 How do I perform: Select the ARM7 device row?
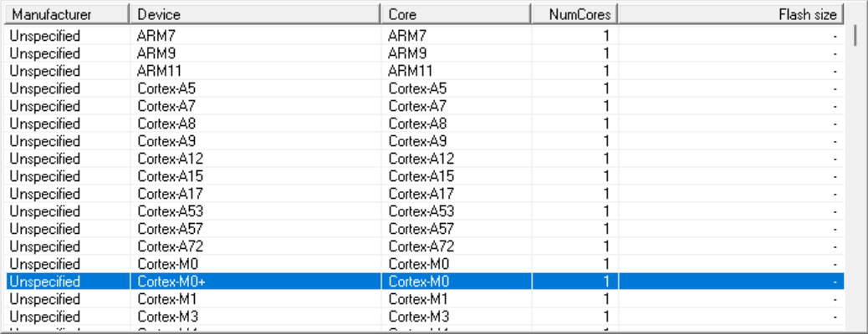pos(425,37)
